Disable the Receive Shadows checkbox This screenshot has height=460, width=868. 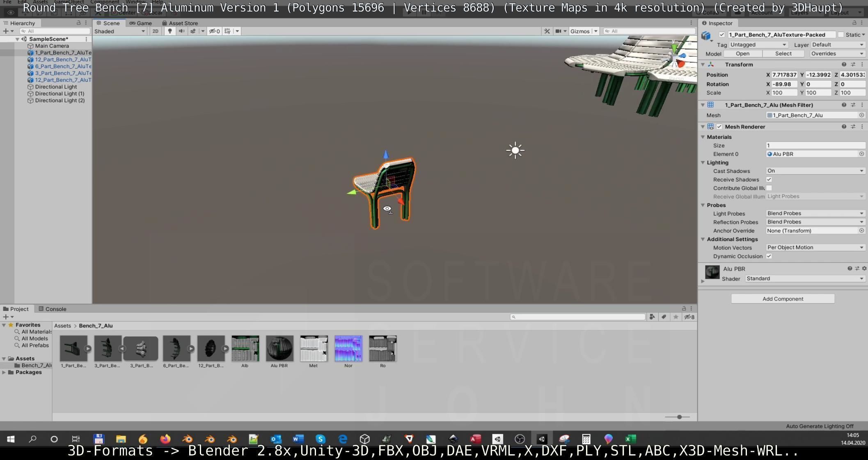point(769,179)
